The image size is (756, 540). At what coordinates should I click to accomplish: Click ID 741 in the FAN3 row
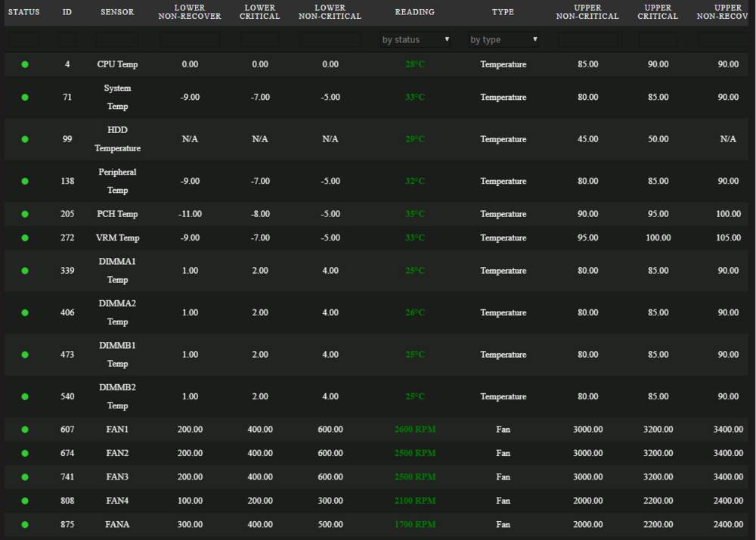pos(67,476)
